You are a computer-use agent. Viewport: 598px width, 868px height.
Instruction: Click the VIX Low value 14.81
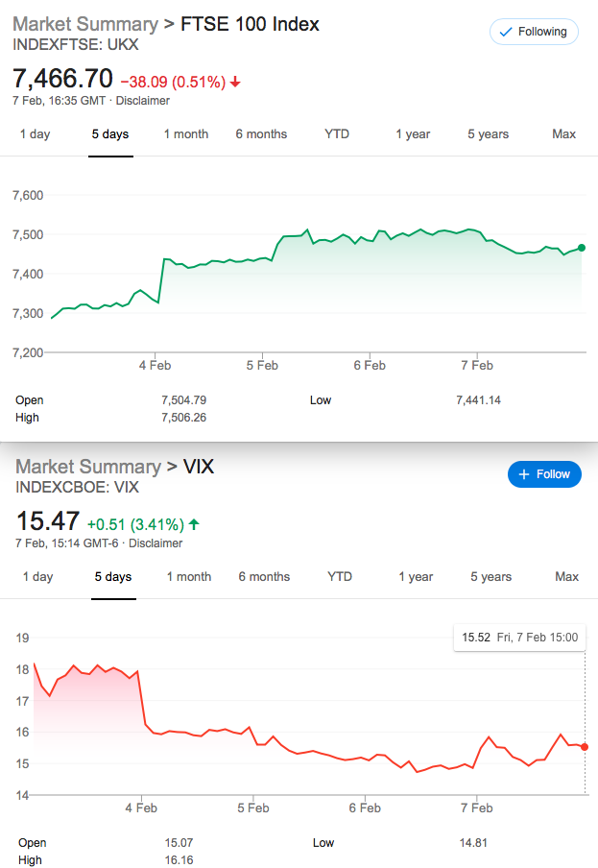point(473,842)
